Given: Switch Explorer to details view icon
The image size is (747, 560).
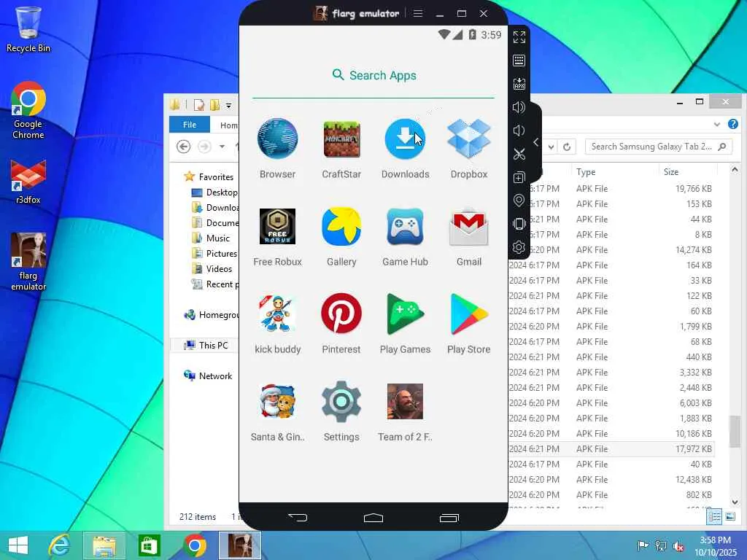Looking at the screenshot, I should pyautogui.click(x=714, y=516).
